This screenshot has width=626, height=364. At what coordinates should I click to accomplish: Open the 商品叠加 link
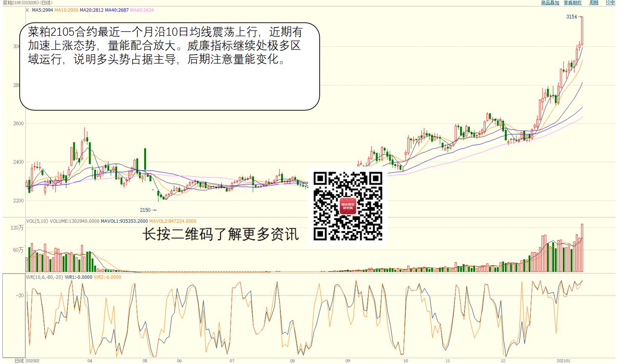550,3
